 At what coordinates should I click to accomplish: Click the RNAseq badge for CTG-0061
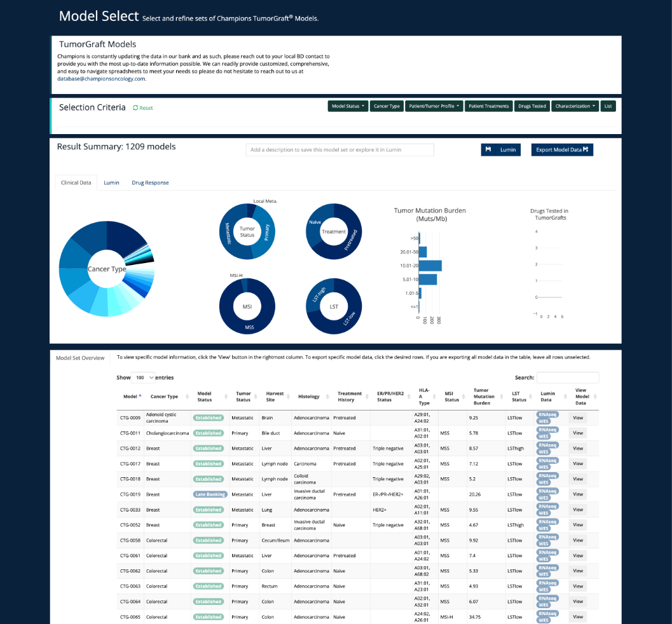(547, 552)
